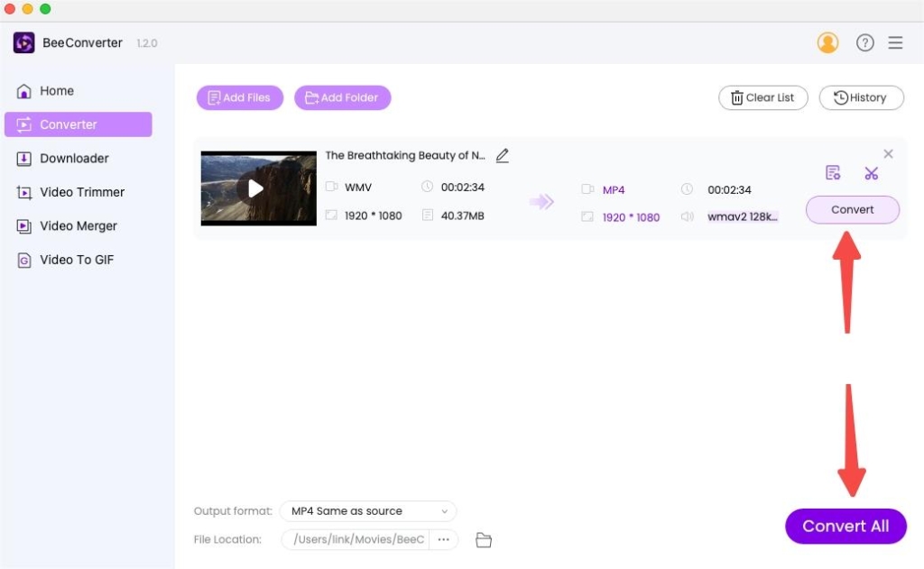Select the Converter tab in the sidebar

[x=69, y=124]
